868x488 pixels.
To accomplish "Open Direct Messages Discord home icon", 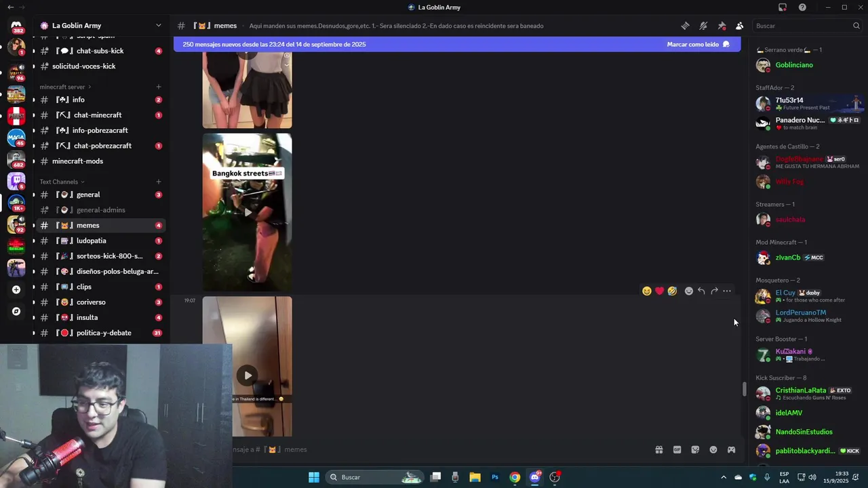I will (x=16, y=26).
